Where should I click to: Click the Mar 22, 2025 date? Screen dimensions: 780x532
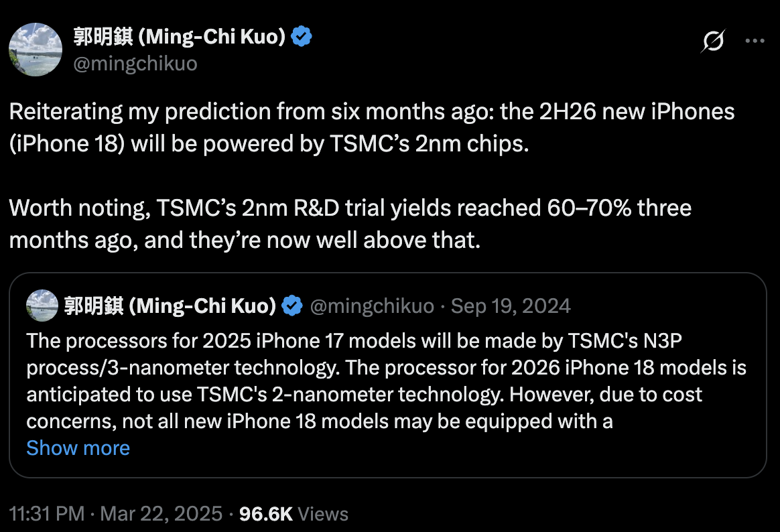point(161,514)
